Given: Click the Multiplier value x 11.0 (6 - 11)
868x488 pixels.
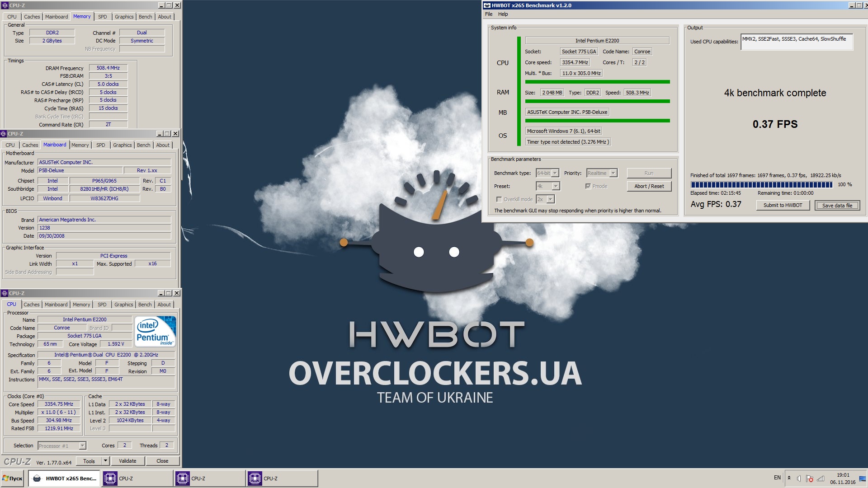Looking at the screenshot, I should tap(59, 412).
